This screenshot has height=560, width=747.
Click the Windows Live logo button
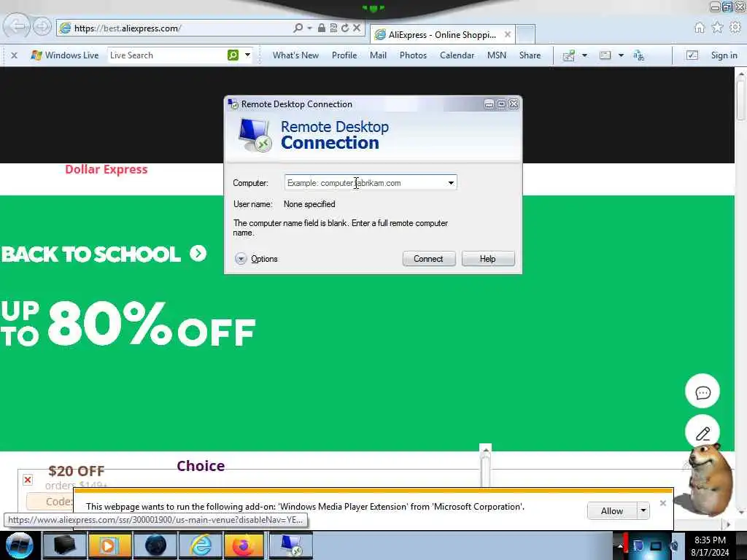pyautogui.click(x=64, y=55)
